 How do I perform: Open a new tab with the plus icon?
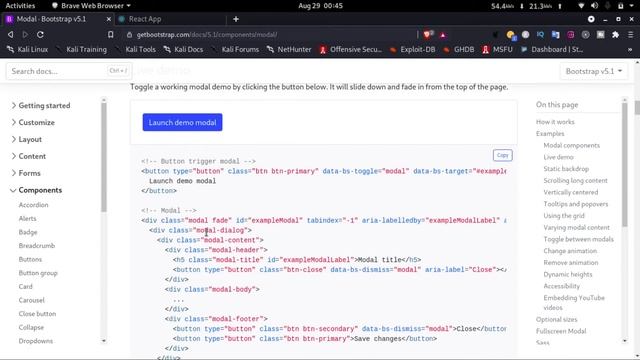pyautogui.click(x=236, y=19)
